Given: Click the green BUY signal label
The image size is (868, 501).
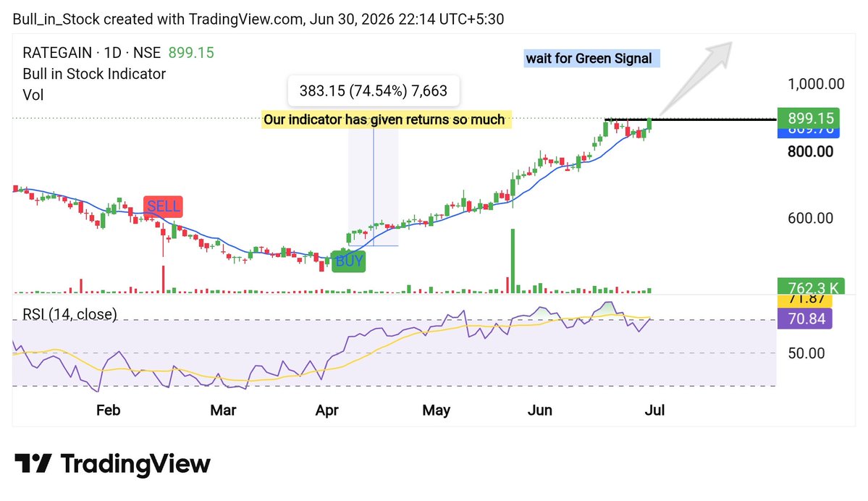Looking at the screenshot, I should click(x=349, y=261).
